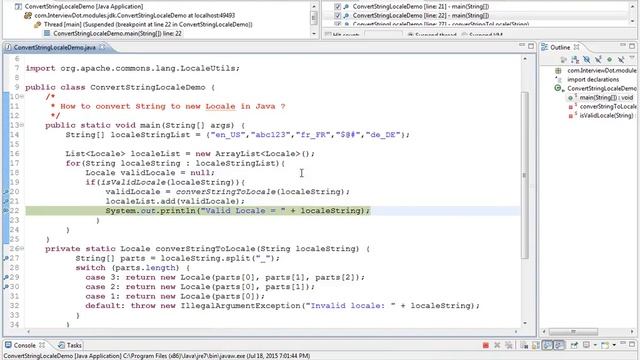Select breakpoint entry line: 22 - main(String[])

(420, 16)
